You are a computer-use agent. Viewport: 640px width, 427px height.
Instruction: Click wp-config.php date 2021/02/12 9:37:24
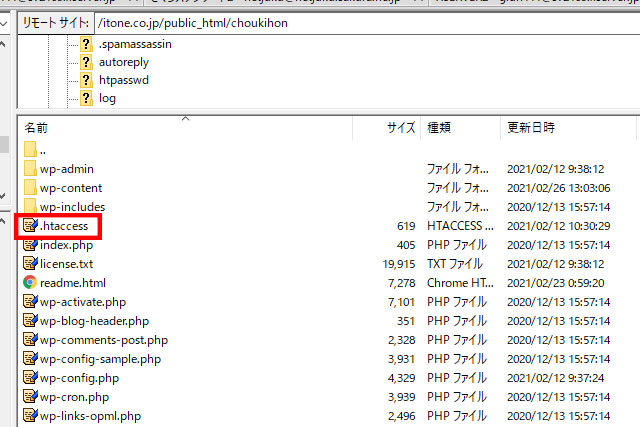[556, 378]
